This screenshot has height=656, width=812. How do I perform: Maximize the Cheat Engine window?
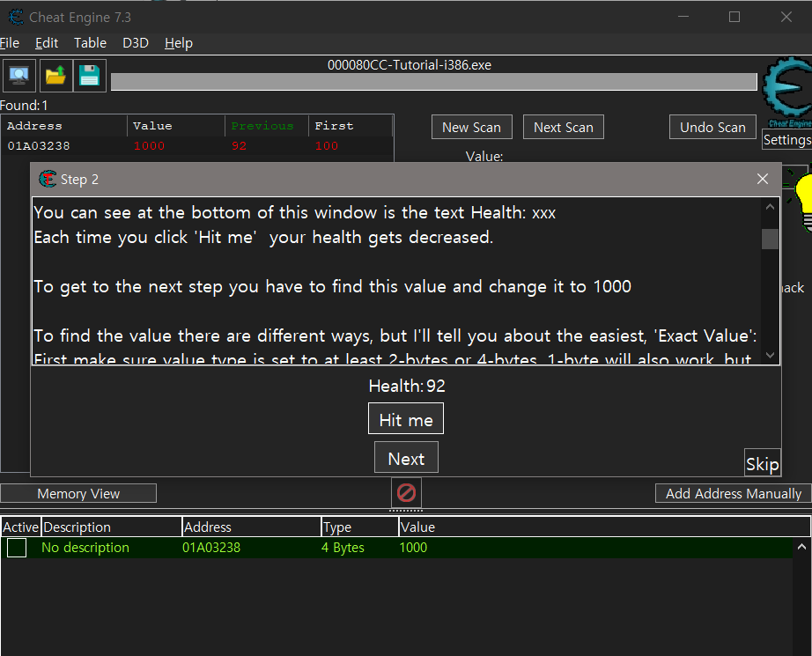734,17
